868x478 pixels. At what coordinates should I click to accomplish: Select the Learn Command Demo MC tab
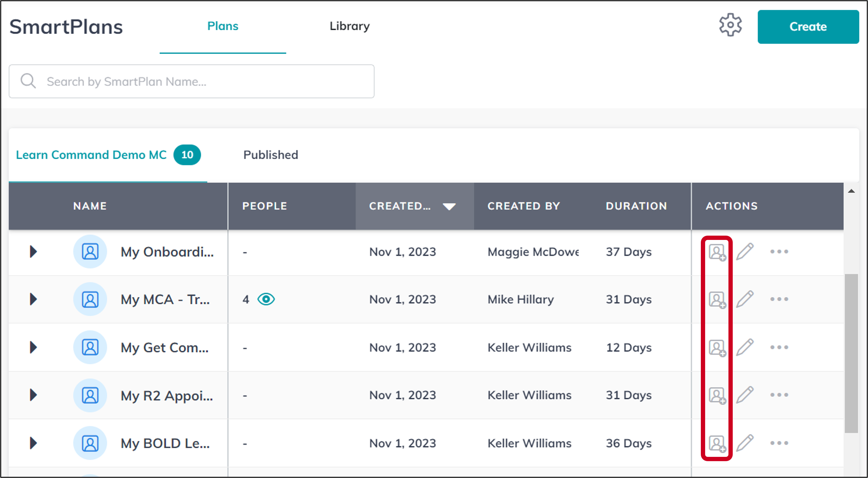click(108, 155)
